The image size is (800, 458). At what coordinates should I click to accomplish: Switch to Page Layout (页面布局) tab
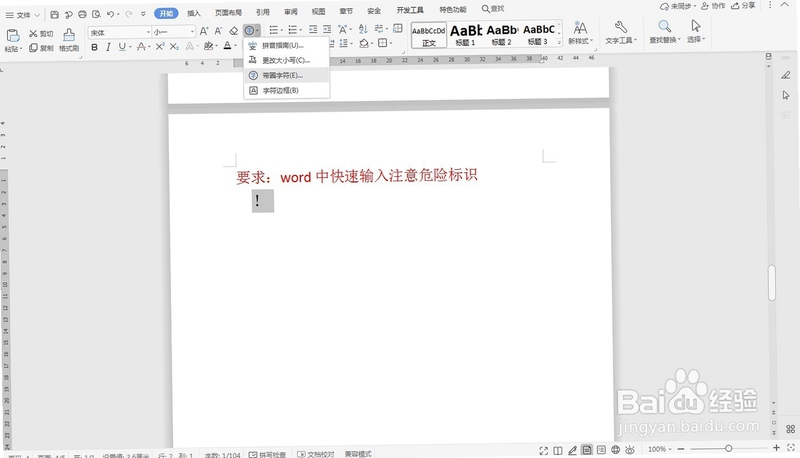click(228, 13)
